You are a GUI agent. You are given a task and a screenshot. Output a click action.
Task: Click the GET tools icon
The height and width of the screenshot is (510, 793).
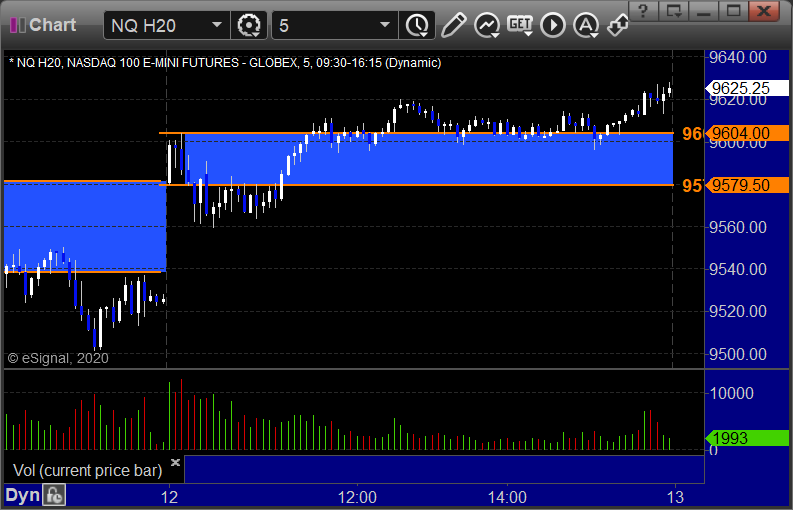pos(520,25)
